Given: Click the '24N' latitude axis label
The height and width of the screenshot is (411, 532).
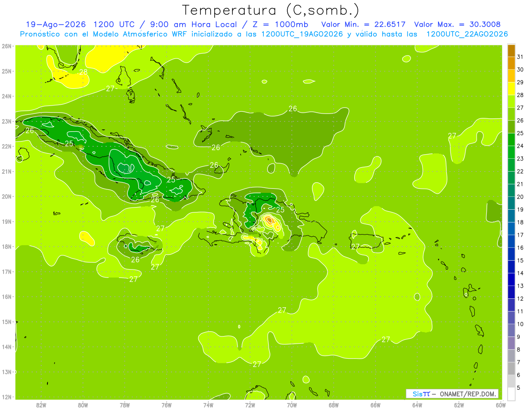Looking at the screenshot, I should [x=7, y=96].
